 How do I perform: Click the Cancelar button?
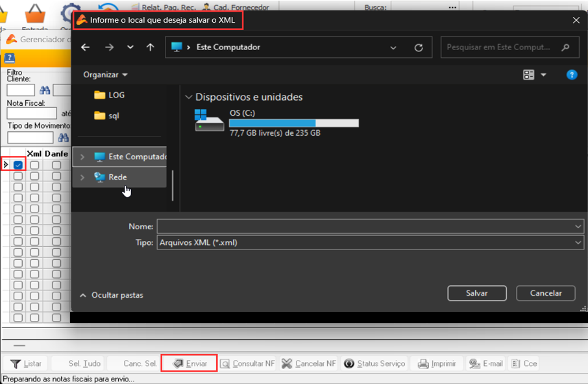(x=546, y=293)
